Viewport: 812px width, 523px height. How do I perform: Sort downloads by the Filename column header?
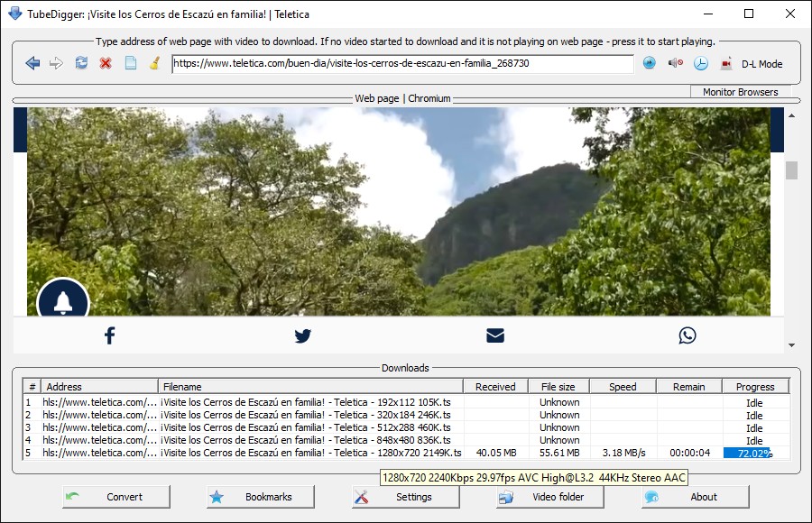coord(310,387)
